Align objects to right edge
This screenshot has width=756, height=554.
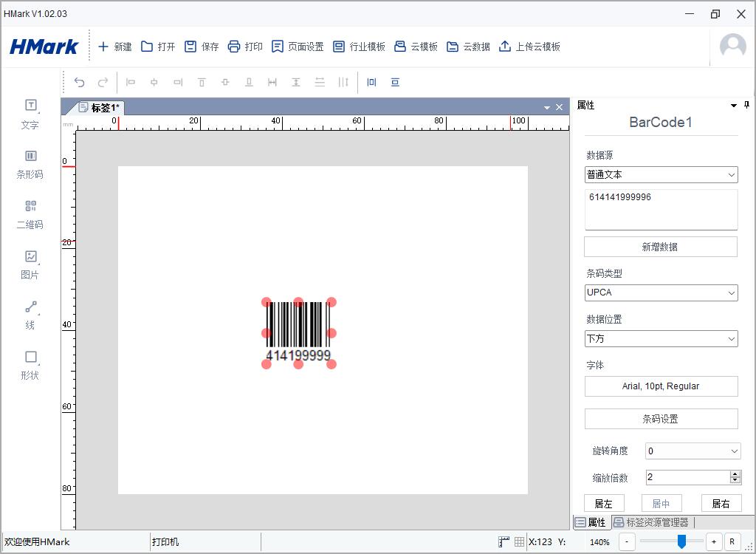point(178,82)
